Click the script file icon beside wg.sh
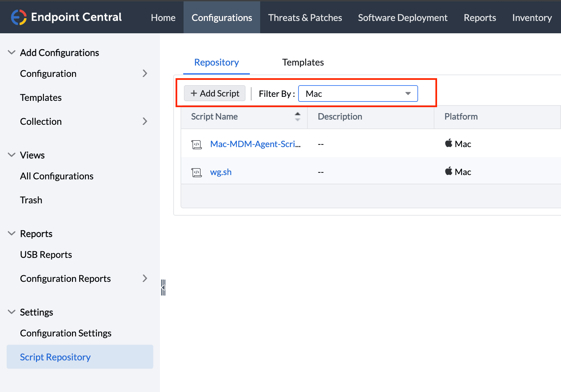Image resolution: width=561 pixels, height=392 pixels. coord(197,172)
